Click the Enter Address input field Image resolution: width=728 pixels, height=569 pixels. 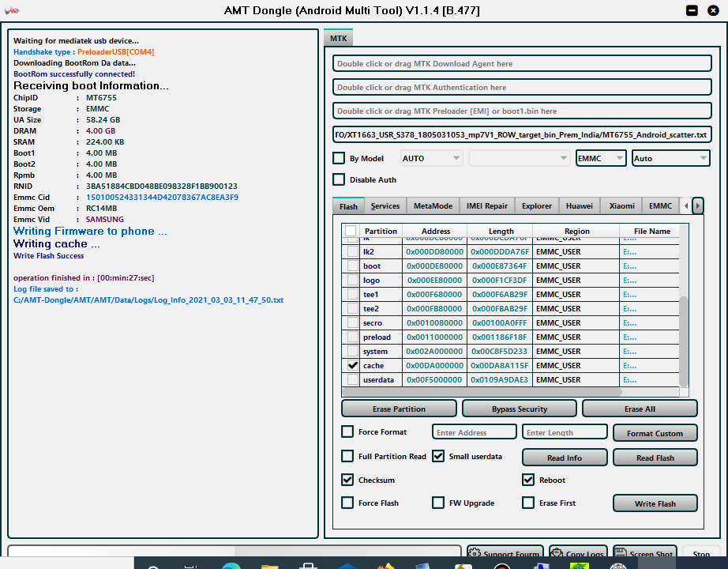click(x=474, y=432)
